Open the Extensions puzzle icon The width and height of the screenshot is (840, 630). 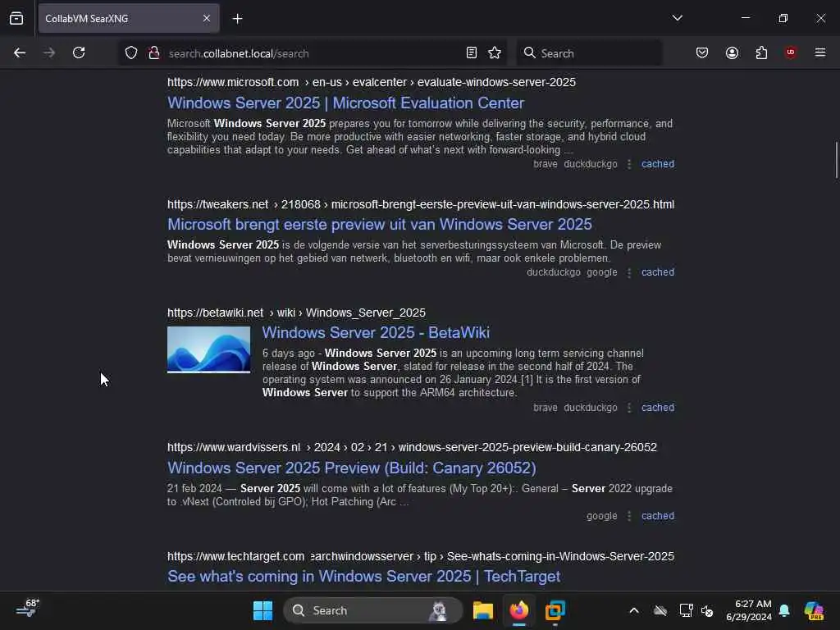pyautogui.click(x=761, y=52)
